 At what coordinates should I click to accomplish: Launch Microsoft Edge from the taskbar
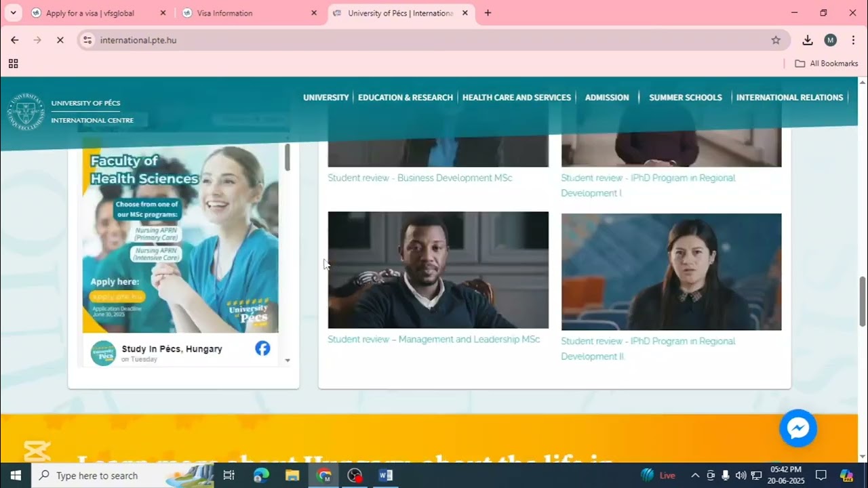click(x=261, y=475)
